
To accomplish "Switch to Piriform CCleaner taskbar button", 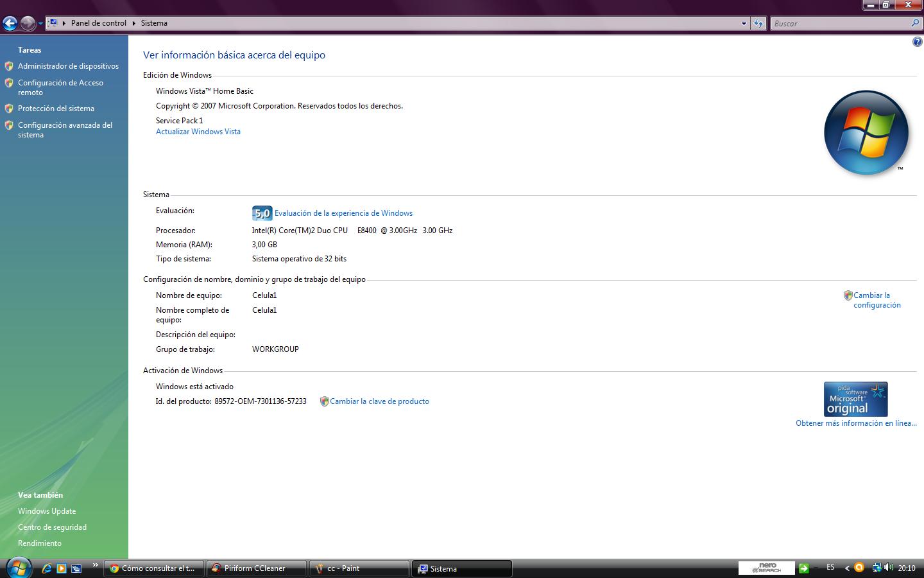I will point(256,568).
